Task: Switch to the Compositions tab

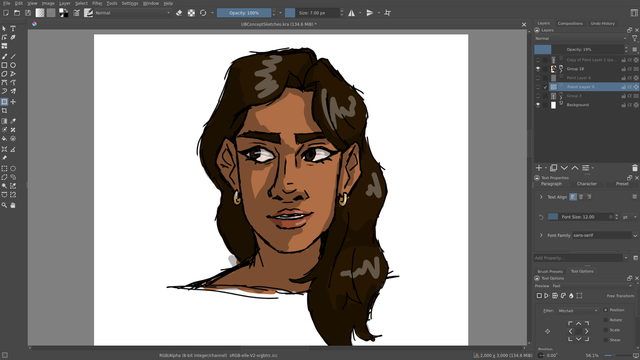Action: 570,23
